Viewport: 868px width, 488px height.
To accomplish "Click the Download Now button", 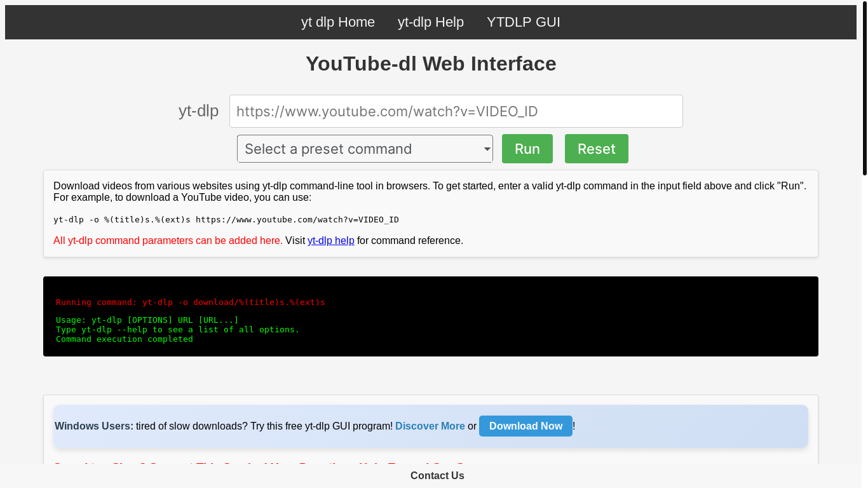I will tap(526, 426).
